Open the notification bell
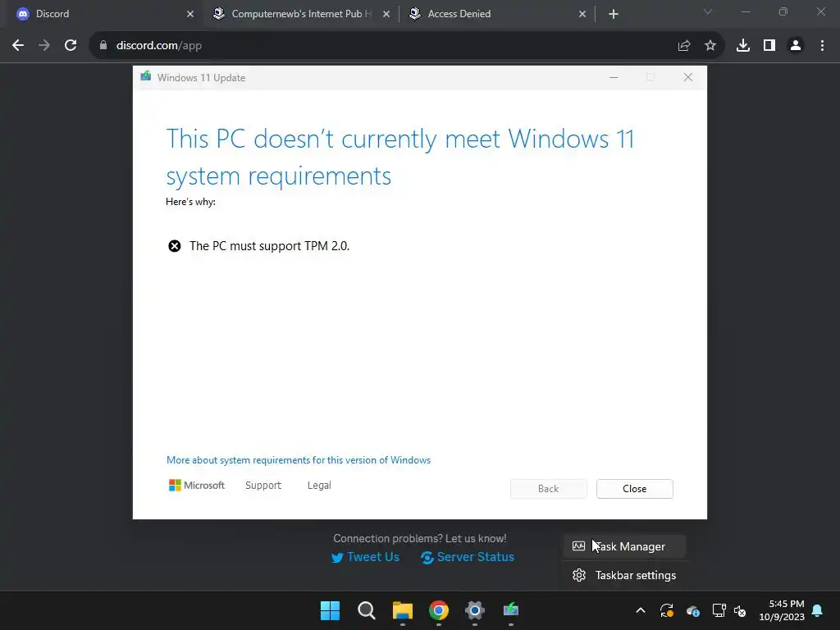840x630 pixels. pos(818,610)
